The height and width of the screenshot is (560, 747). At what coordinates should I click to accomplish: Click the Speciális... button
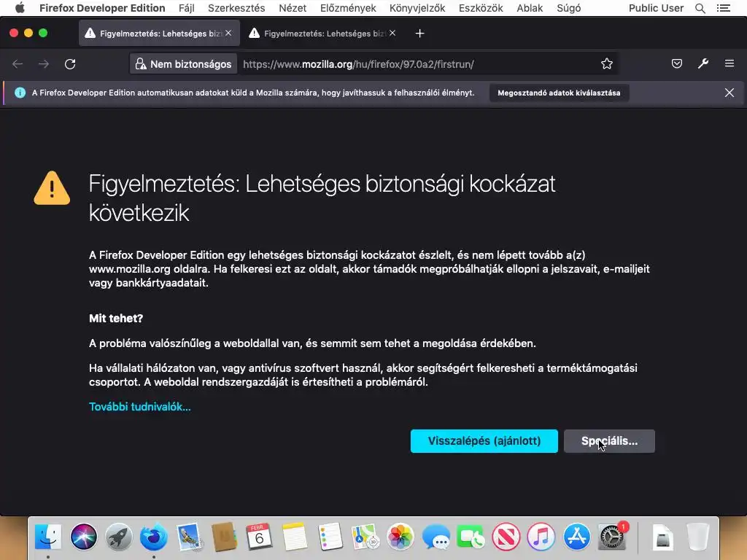[x=609, y=441]
